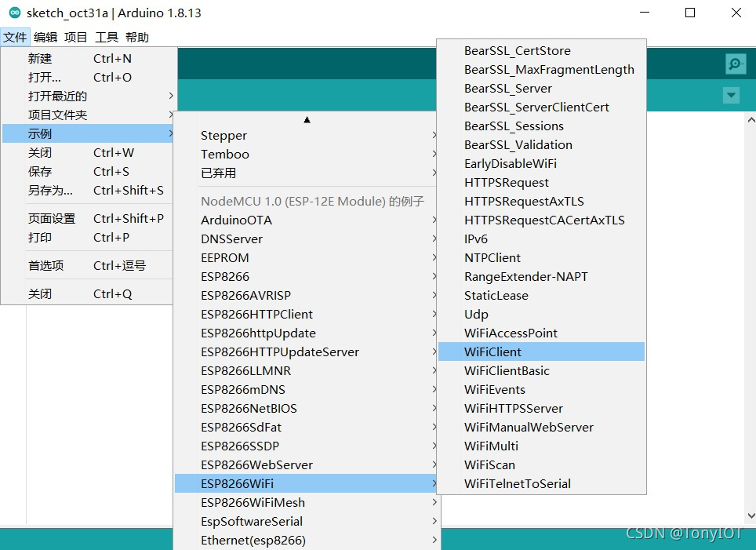Expand ESP8266WiFi examples submenu
Image resolution: width=756 pixels, height=550 pixels.
tap(306, 483)
